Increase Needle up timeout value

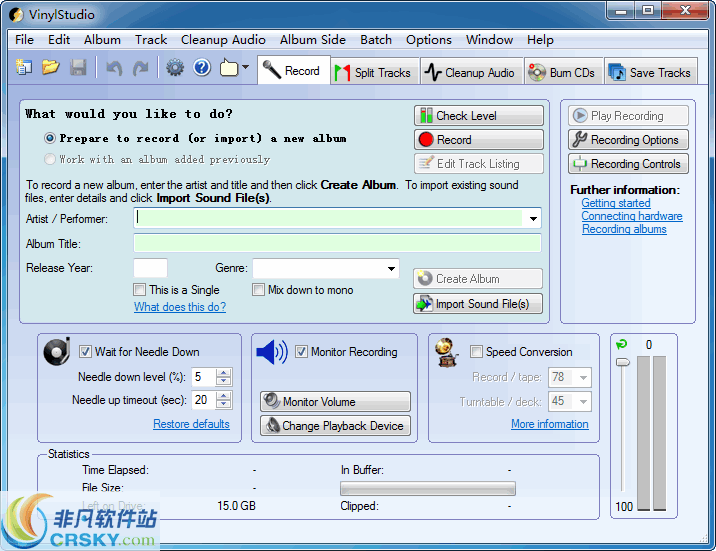[x=223, y=395]
